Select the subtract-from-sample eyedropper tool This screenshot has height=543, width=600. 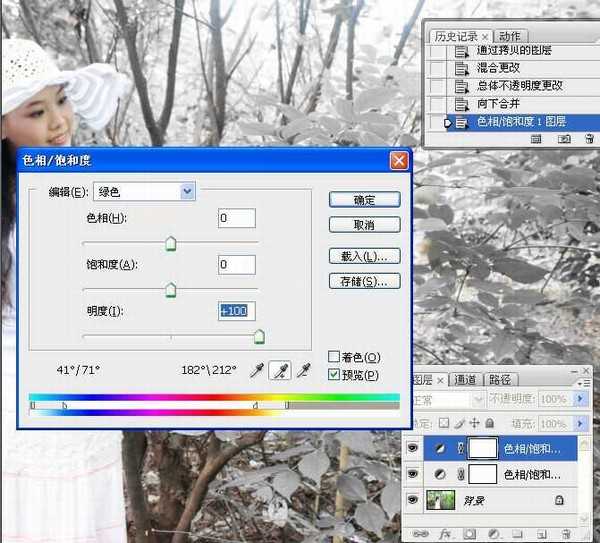(306, 371)
